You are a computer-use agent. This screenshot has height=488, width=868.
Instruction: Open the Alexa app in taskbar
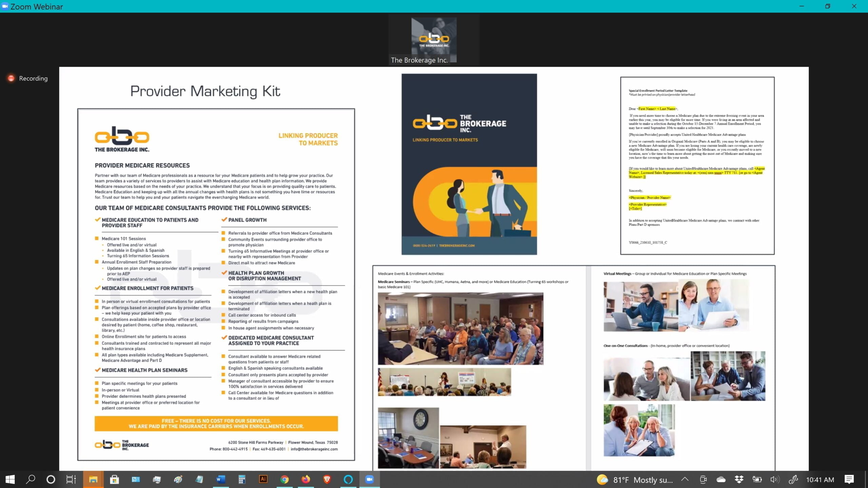click(x=348, y=479)
